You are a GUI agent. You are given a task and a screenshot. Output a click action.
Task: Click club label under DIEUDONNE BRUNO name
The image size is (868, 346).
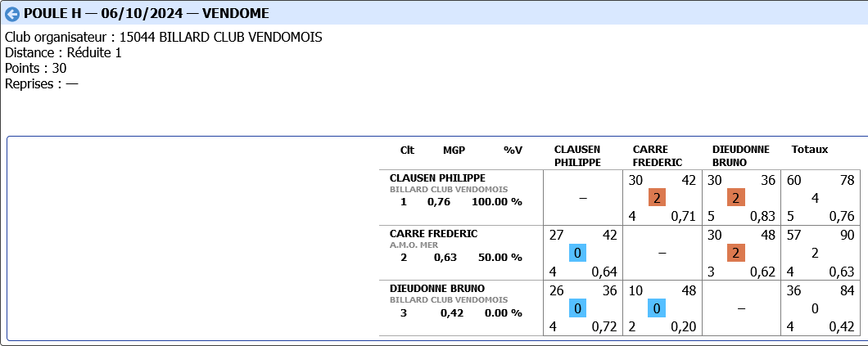449,300
